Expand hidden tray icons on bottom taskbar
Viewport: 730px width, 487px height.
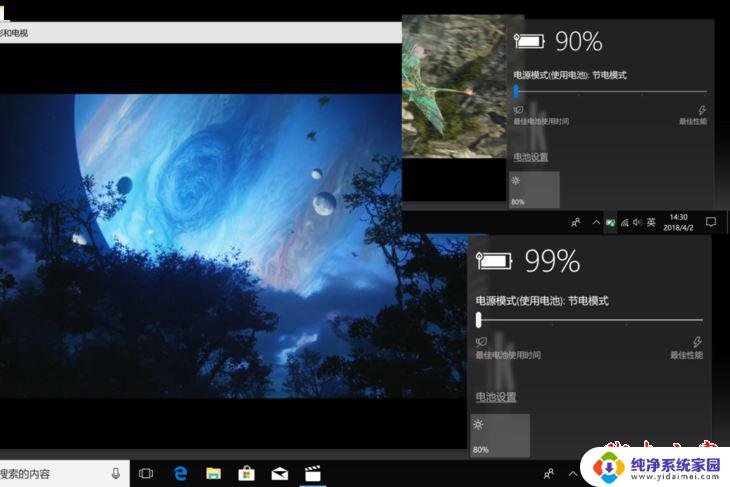[573, 474]
